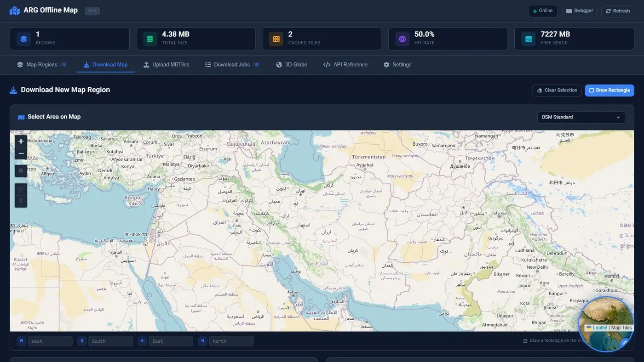Follow the Leaflet attribution link
Screen dimensions: 644x362
pyautogui.click(x=600, y=328)
